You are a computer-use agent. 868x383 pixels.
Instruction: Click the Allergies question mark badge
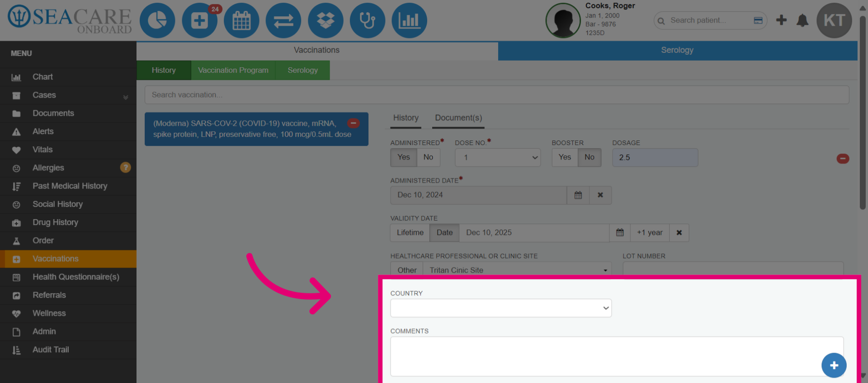tap(125, 168)
